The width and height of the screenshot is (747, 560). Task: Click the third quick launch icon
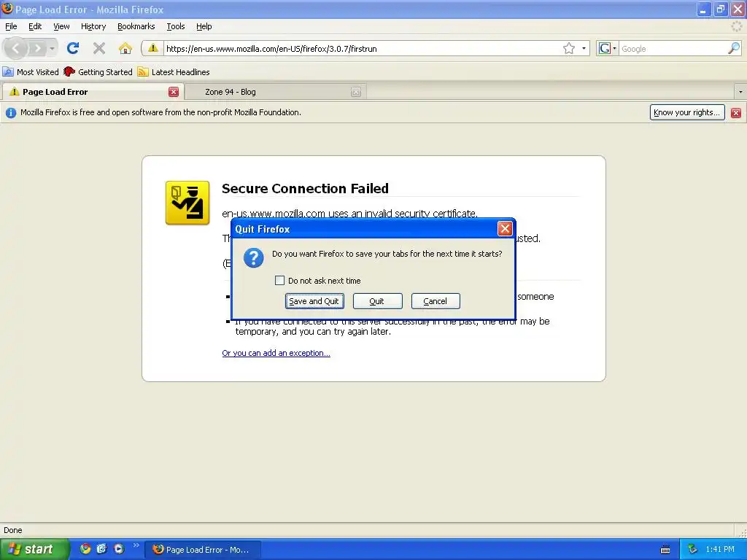pos(119,549)
